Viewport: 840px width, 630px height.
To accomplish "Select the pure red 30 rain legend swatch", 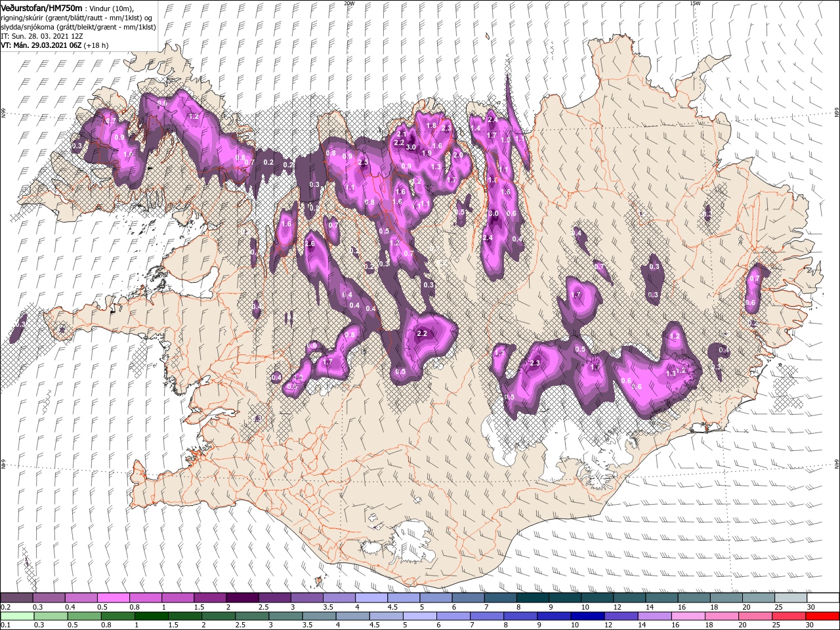I will [x=822, y=616].
